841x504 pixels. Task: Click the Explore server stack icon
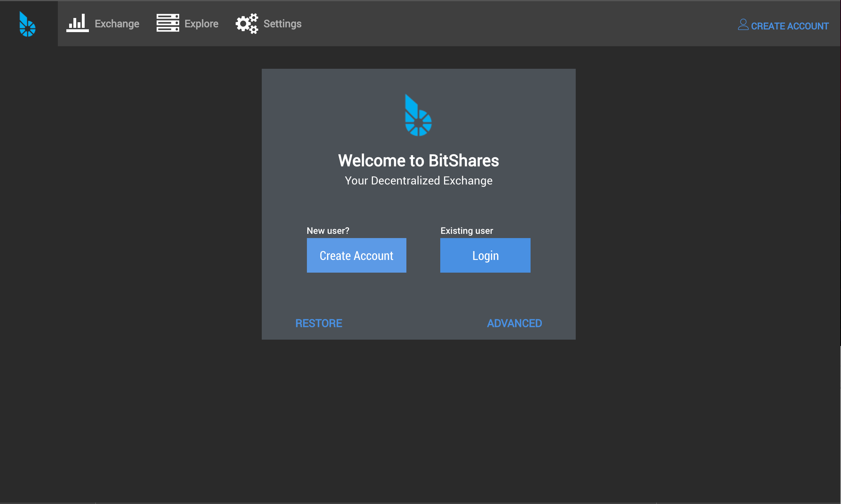168,23
